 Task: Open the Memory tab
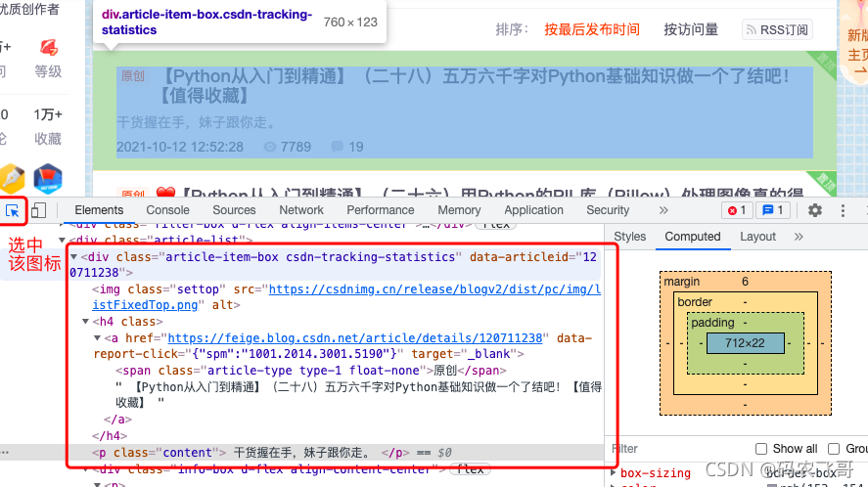(459, 210)
